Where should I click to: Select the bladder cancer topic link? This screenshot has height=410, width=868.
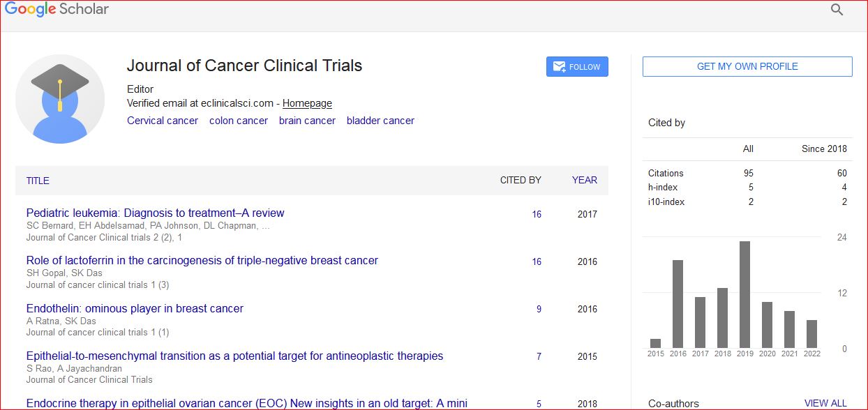380,121
